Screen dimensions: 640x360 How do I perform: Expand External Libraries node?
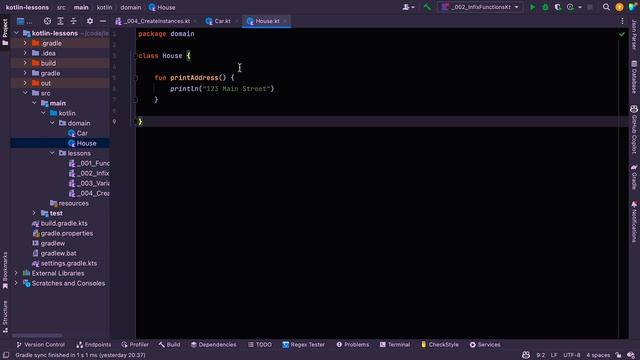16,273
